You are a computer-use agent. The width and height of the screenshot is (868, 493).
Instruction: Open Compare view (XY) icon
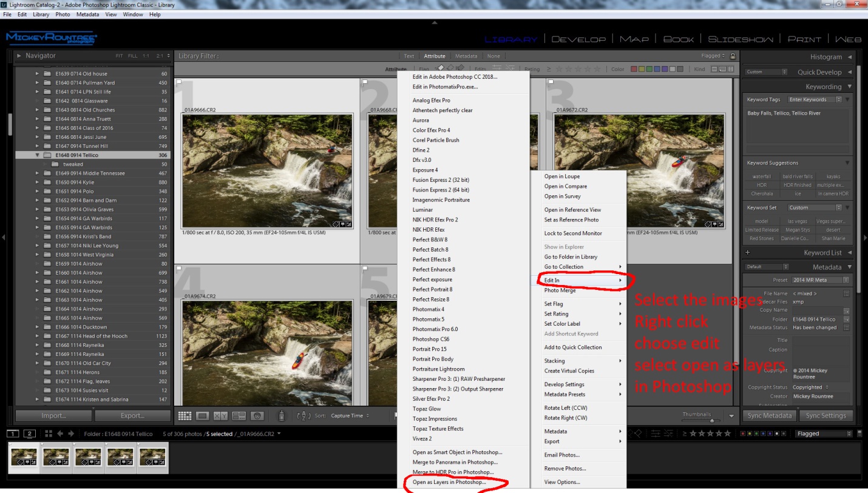(x=220, y=416)
